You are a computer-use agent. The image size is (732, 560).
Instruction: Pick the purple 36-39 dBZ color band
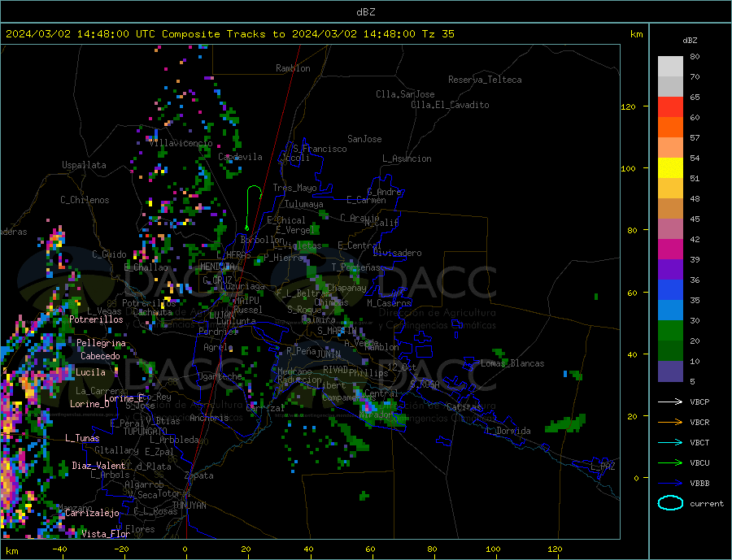670,270
